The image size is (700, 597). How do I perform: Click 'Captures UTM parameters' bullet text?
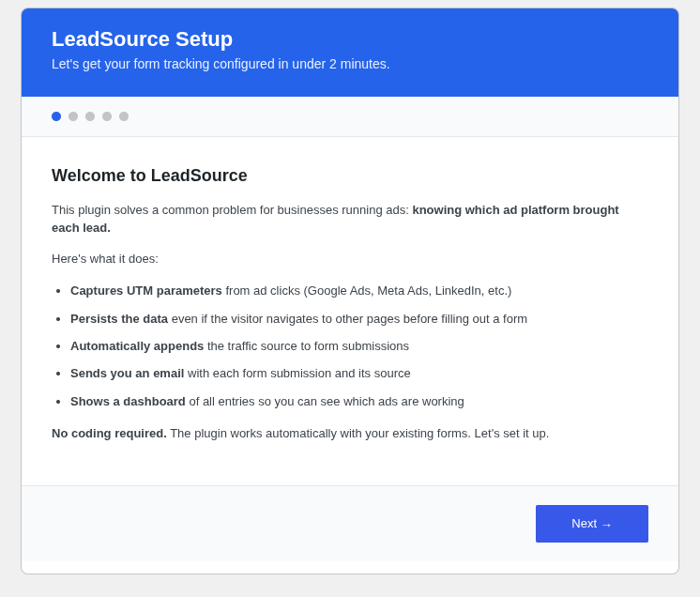click(146, 291)
